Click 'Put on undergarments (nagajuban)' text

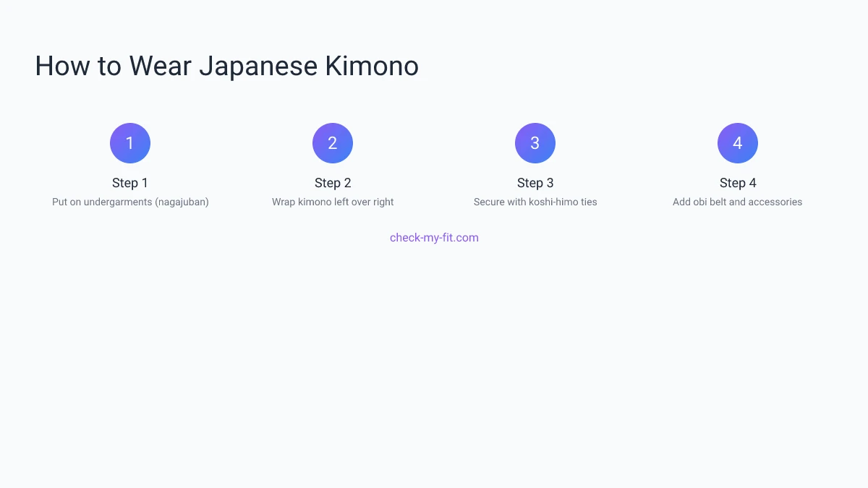130,202
